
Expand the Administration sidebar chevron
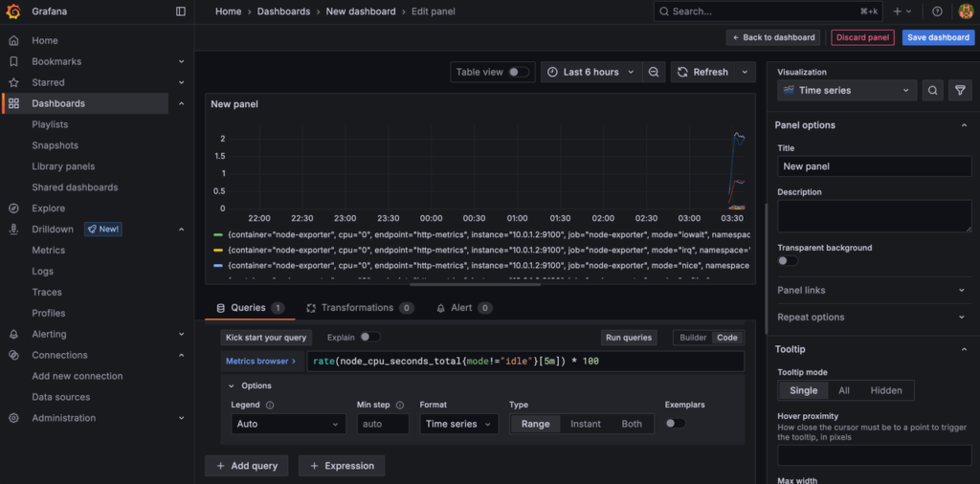click(x=182, y=418)
